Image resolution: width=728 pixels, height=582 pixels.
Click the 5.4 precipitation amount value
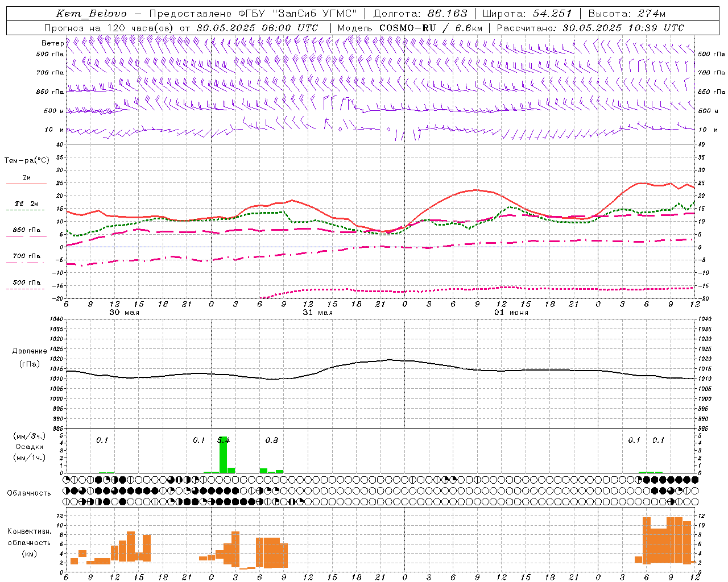(x=224, y=440)
